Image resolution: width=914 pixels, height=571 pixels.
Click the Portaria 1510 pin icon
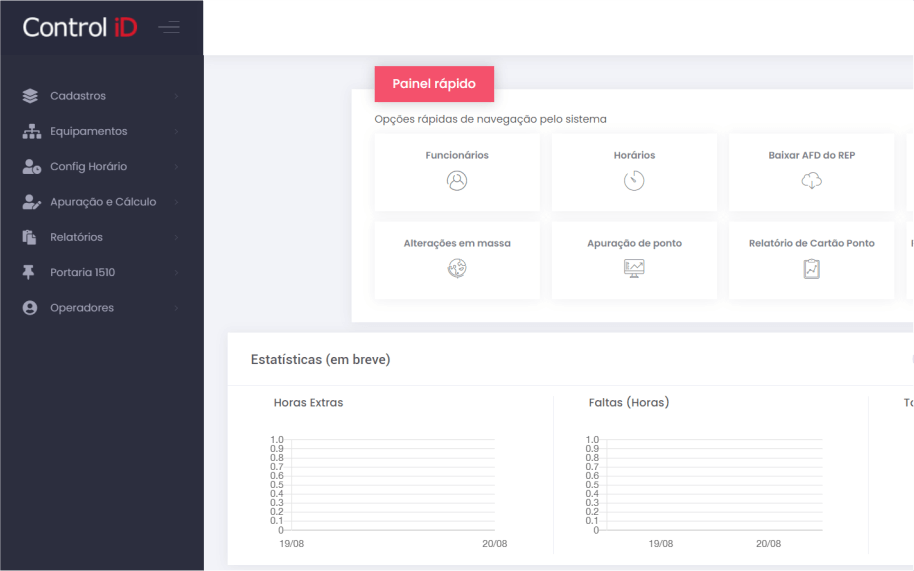(29, 272)
